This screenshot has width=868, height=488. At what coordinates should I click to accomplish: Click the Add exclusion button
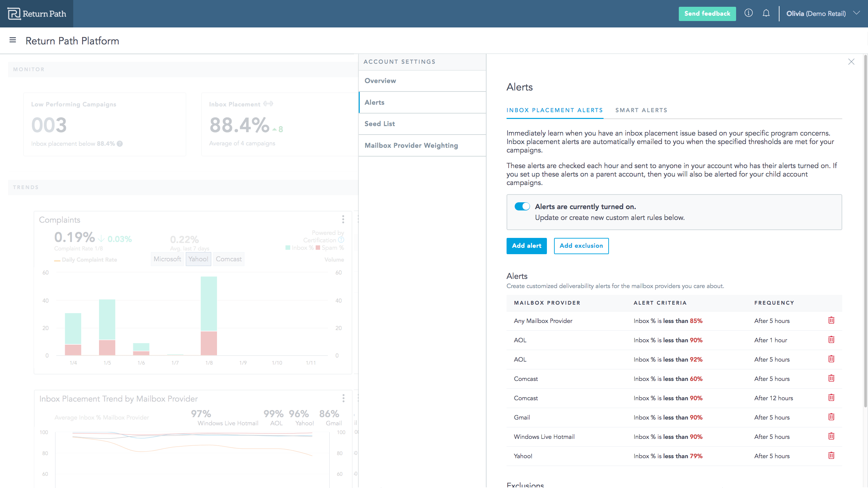point(581,246)
